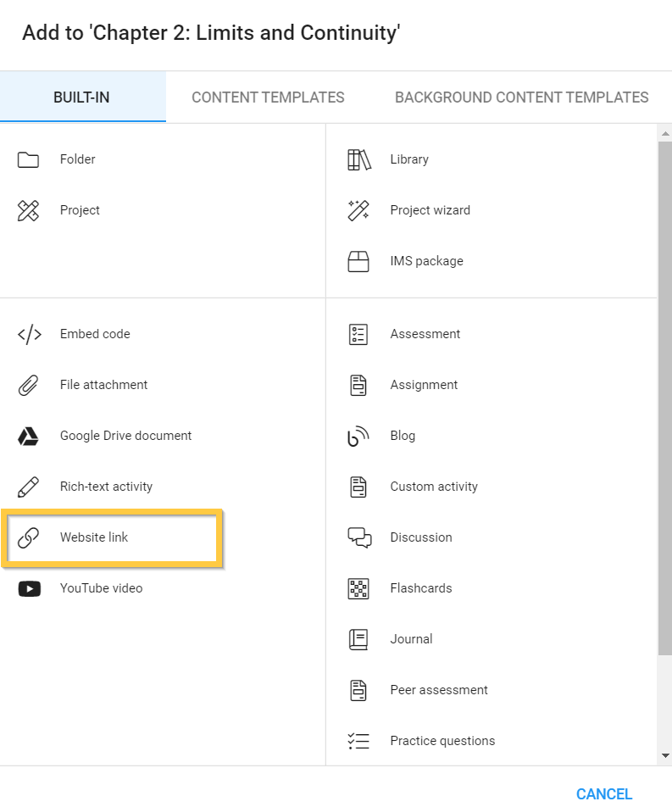This screenshot has width=672, height=807.
Task: Switch to the CONTENT TEMPLATES tab
Action: [267, 97]
